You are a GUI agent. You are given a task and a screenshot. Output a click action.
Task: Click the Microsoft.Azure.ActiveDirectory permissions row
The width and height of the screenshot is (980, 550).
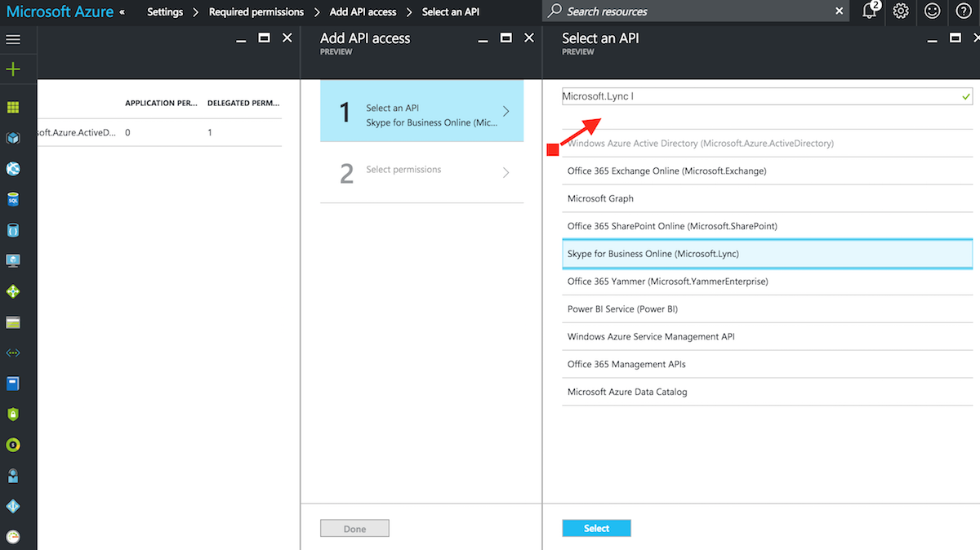pyautogui.click(x=159, y=132)
